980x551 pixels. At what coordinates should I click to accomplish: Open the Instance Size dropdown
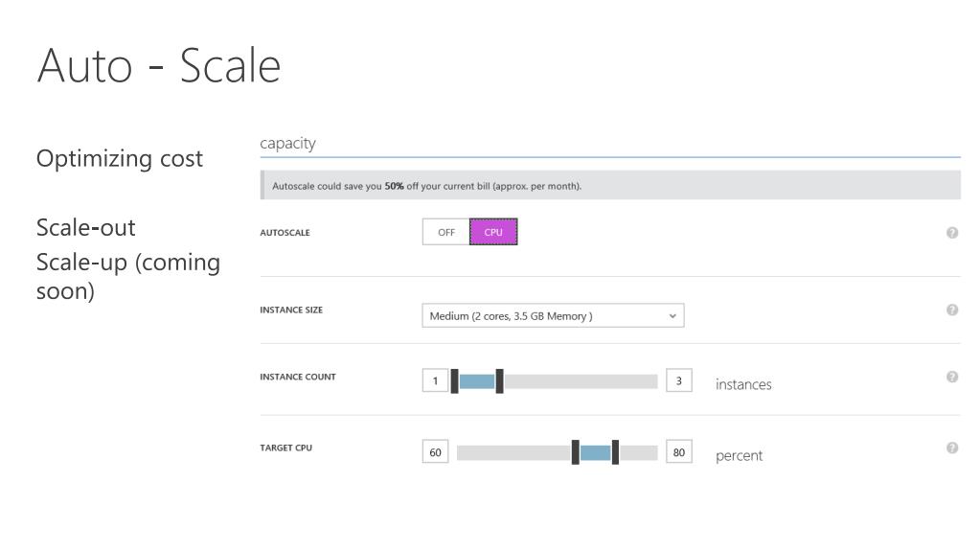coord(553,316)
